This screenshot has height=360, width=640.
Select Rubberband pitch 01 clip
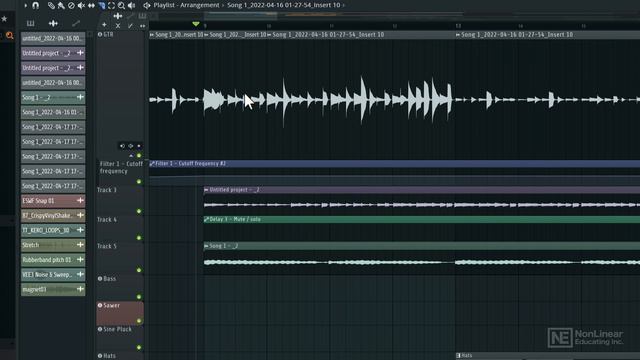click(53, 260)
